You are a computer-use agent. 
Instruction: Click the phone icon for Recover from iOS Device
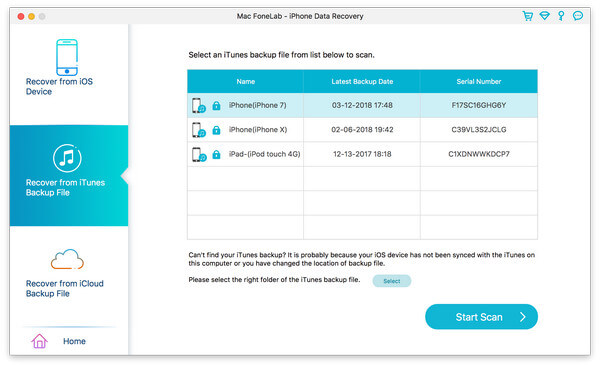pos(67,57)
